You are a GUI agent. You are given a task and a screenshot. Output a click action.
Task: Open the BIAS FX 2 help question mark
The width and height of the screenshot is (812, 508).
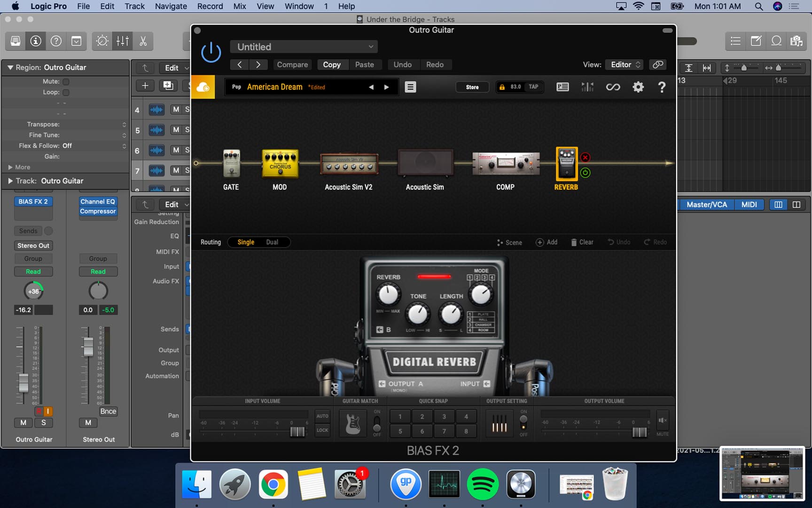click(662, 87)
